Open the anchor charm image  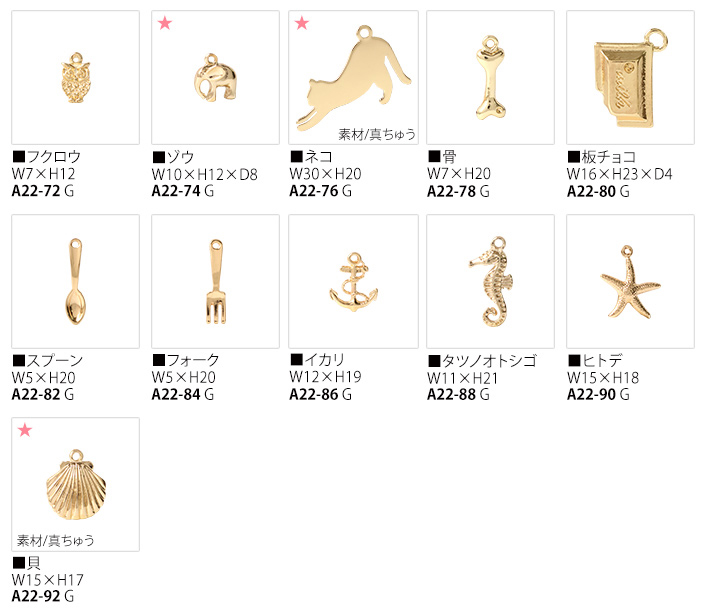tap(354, 281)
